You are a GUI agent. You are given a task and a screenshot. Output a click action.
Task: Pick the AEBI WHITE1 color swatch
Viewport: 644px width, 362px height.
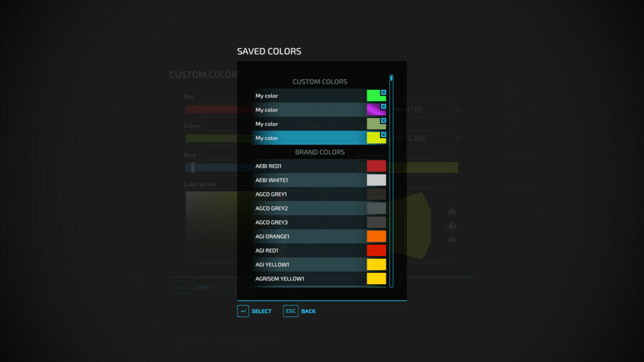376,180
